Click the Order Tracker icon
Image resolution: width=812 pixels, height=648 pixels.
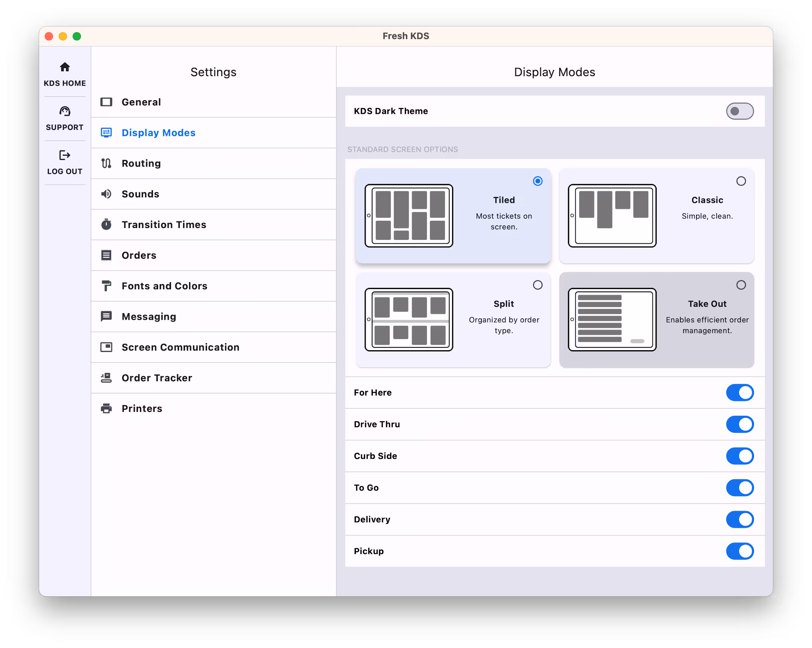pyautogui.click(x=106, y=378)
